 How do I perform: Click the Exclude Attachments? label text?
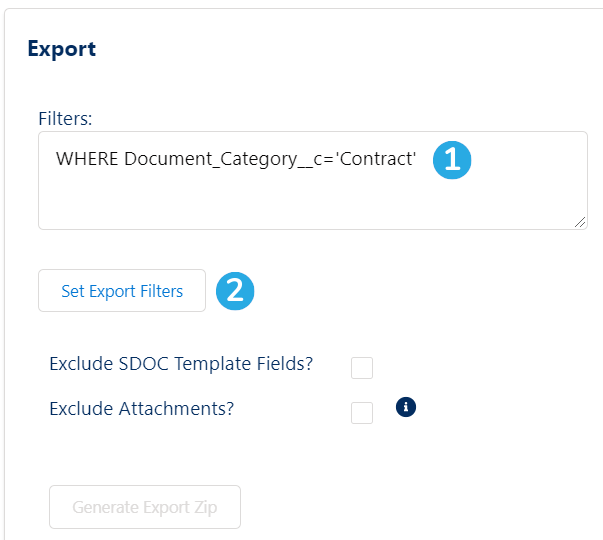(x=142, y=408)
